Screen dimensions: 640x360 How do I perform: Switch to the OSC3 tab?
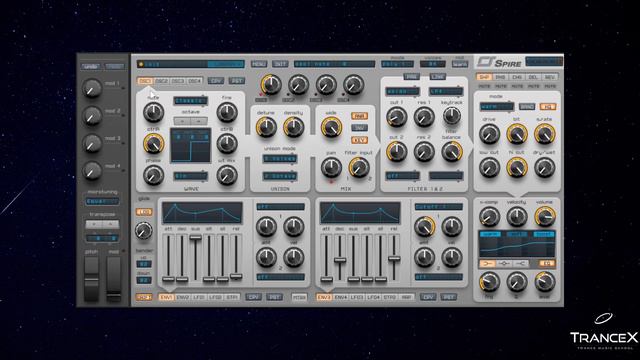[x=178, y=81]
